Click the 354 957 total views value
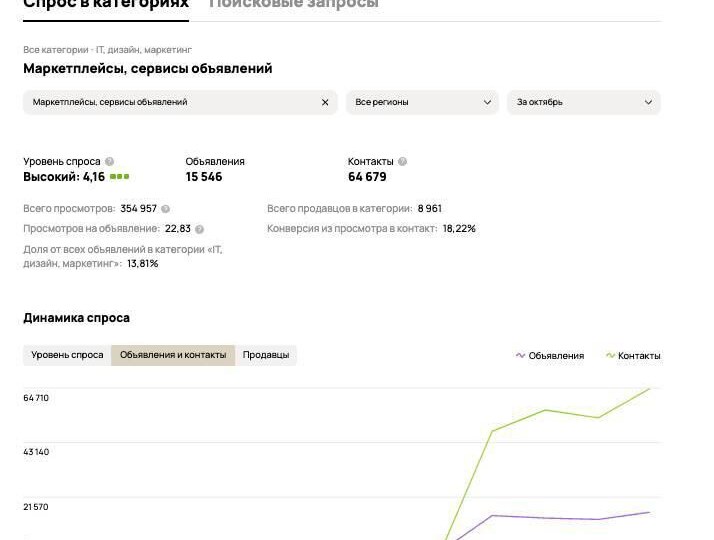714x540 pixels. 138,209
